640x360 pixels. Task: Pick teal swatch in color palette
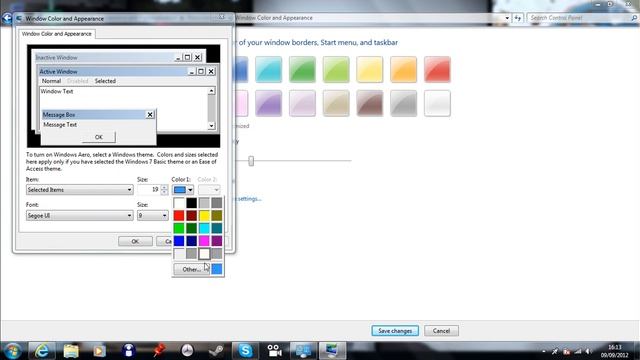coord(217,228)
